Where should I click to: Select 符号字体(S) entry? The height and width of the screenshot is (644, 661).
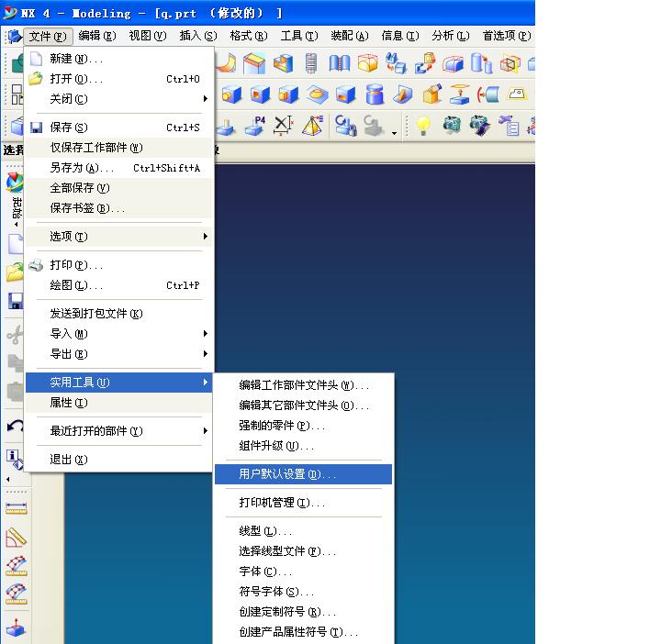point(304,592)
